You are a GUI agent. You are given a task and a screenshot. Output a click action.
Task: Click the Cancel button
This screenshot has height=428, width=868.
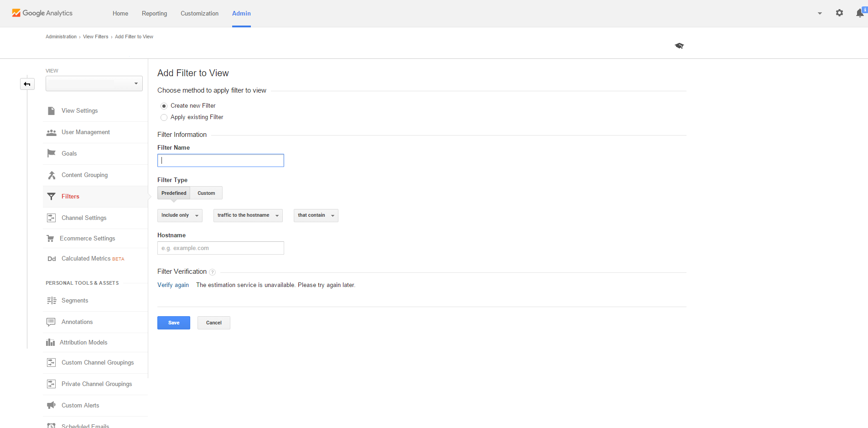pos(214,323)
